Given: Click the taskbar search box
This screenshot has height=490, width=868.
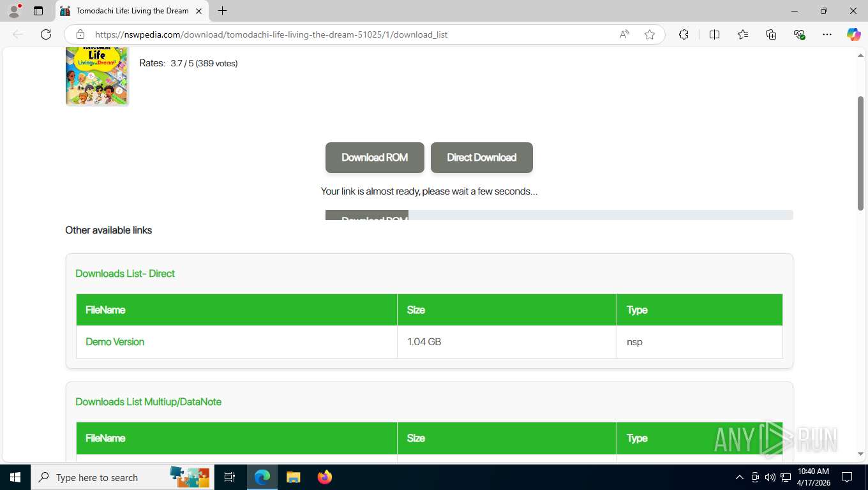Looking at the screenshot, I should point(121,477).
